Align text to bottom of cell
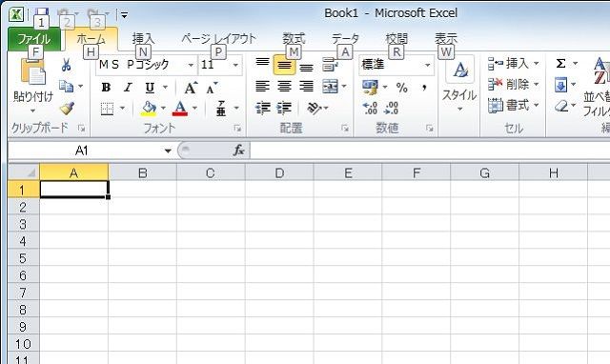 coord(307,68)
